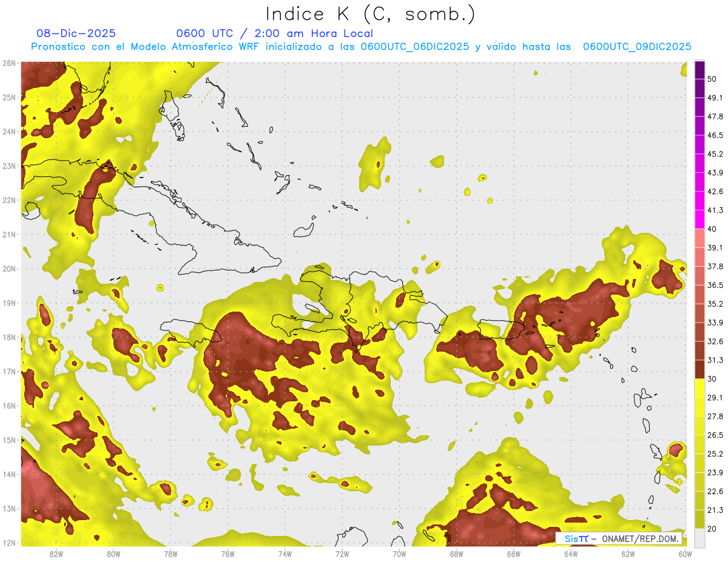
Task: Click the colorbar value "36.5"
Action: pyautogui.click(x=715, y=285)
